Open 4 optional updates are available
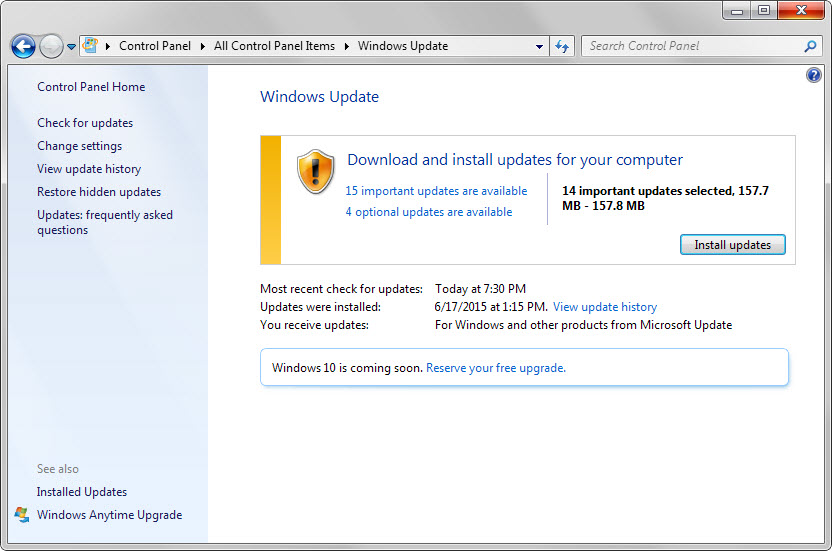832x551 pixels. 429,212
